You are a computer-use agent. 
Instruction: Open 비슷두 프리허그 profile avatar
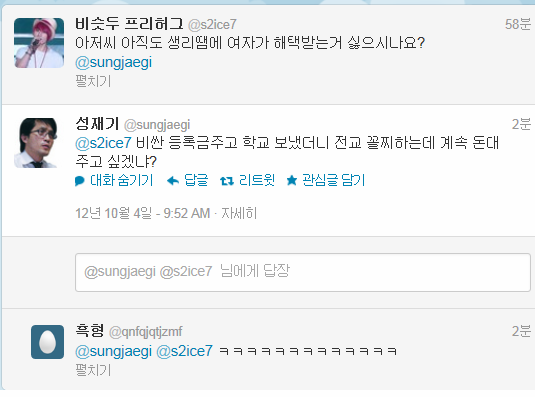click(x=39, y=43)
